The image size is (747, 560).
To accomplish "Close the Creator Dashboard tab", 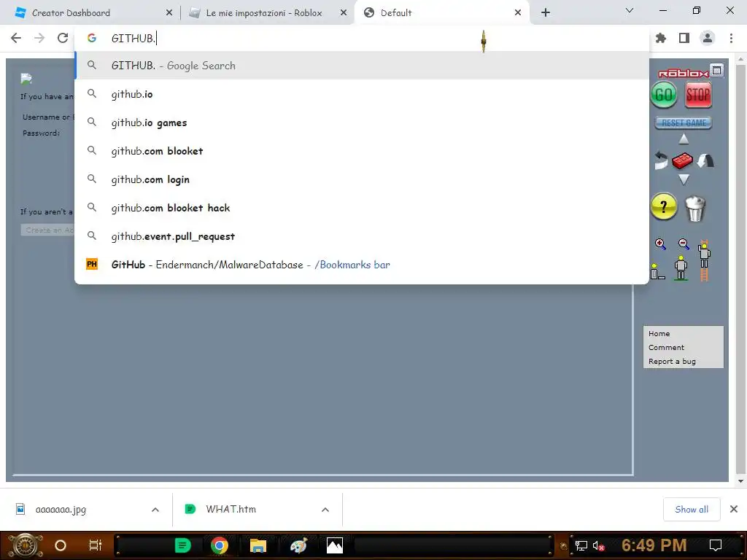I will click(x=169, y=13).
